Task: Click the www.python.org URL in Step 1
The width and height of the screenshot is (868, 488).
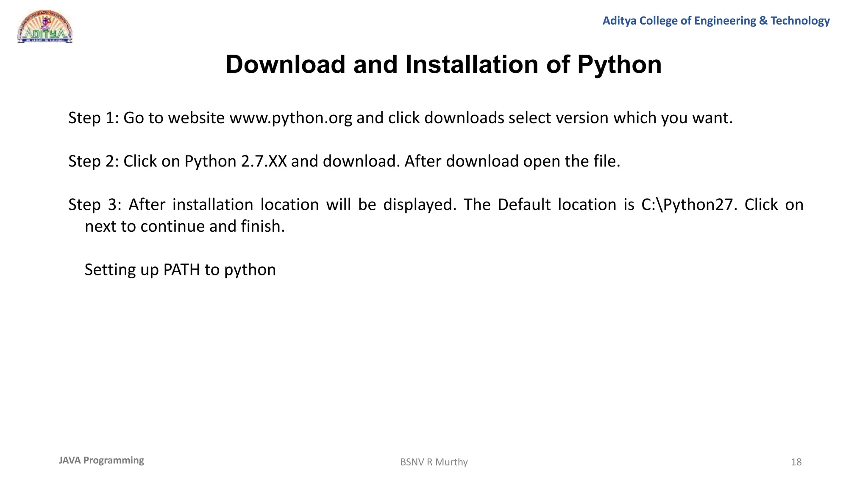Action: pos(291,118)
